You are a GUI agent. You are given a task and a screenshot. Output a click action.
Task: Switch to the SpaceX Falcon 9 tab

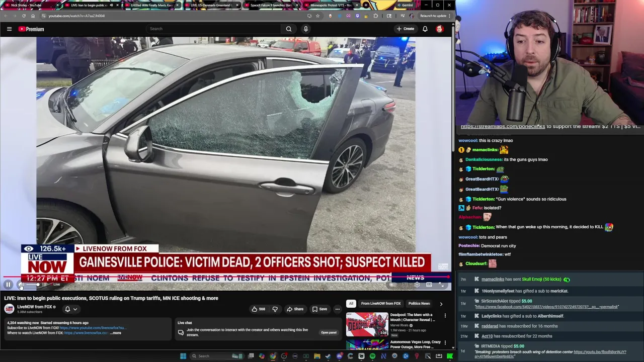coord(271,5)
